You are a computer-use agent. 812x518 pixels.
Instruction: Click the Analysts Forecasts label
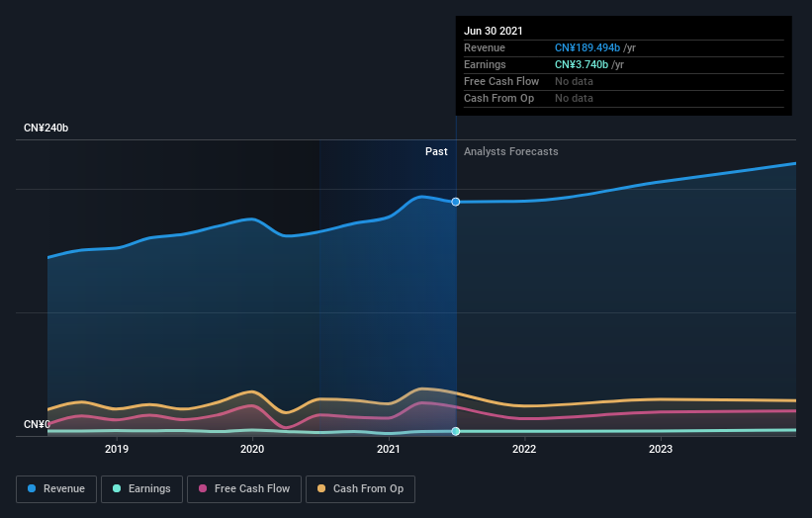click(511, 151)
